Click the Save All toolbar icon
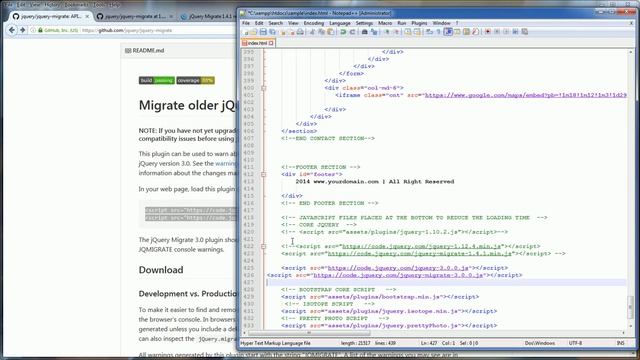Viewport: 640px width, 360px height. click(273, 32)
